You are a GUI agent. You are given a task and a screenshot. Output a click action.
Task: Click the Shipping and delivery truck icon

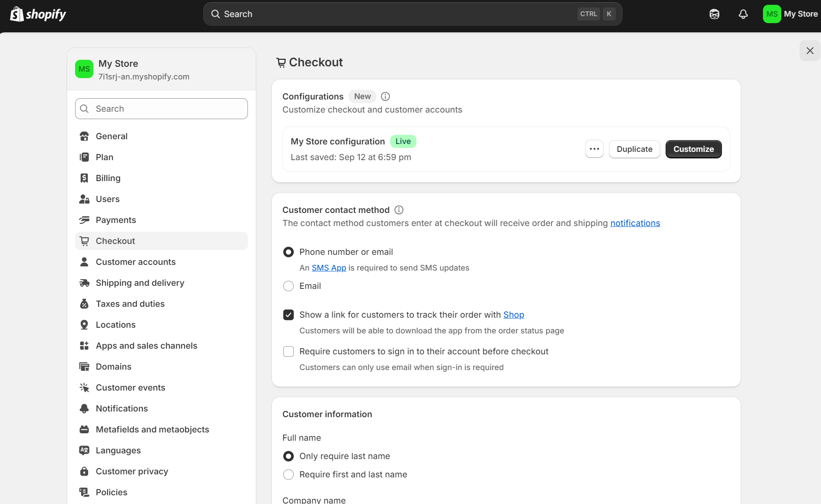point(84,283)
